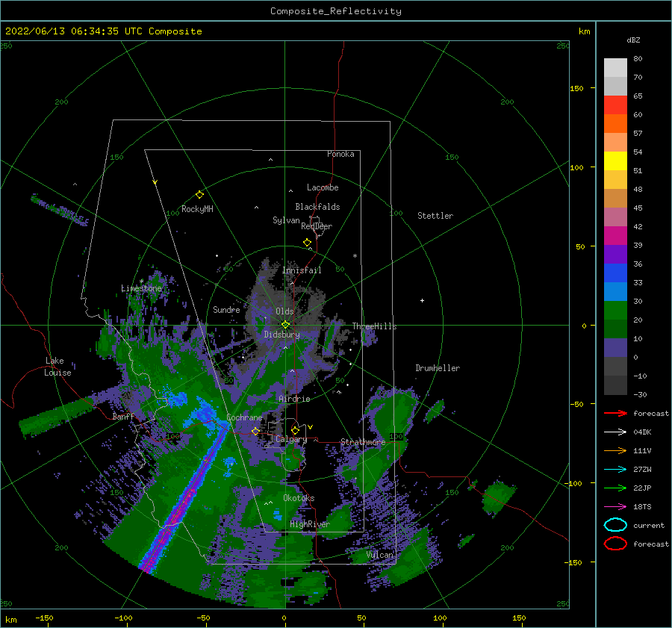672x628 pixels.
Task: Select the 54 dBZ yellow color swatch
Action: tap(615, 161)
